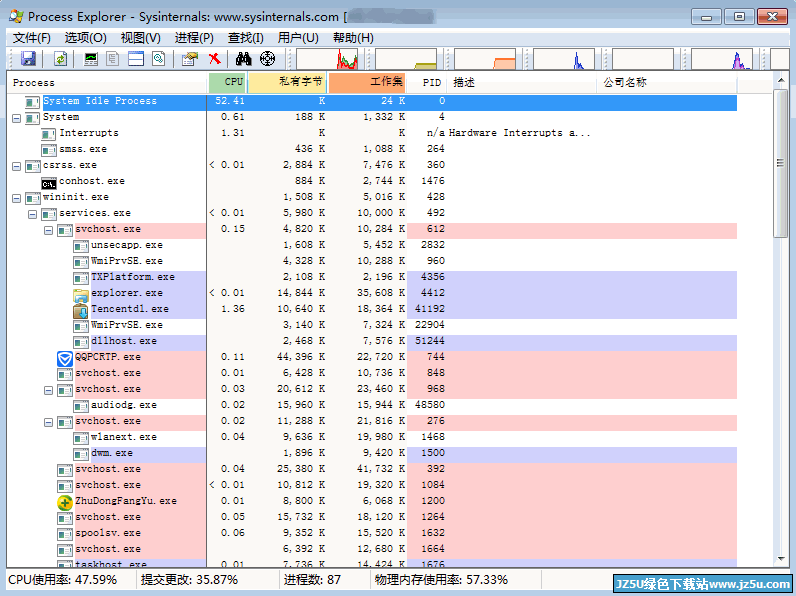Click the CPU使用率 47.59% status entry
Viewport: 796px width, 596px height.
[x=62, y=580]
